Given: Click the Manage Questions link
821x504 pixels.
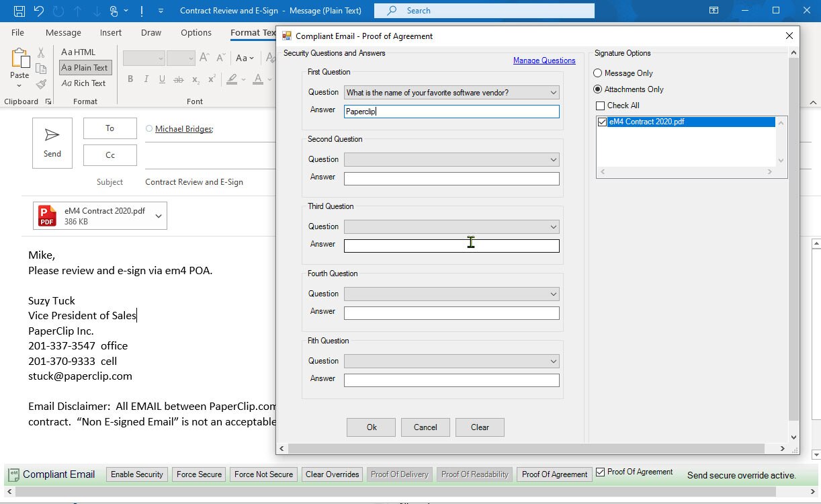Looking at the screenshot, I should click(x=544, y=60).
